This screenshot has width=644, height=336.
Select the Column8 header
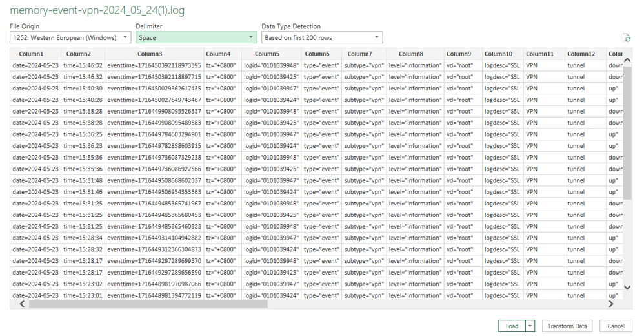411,54
